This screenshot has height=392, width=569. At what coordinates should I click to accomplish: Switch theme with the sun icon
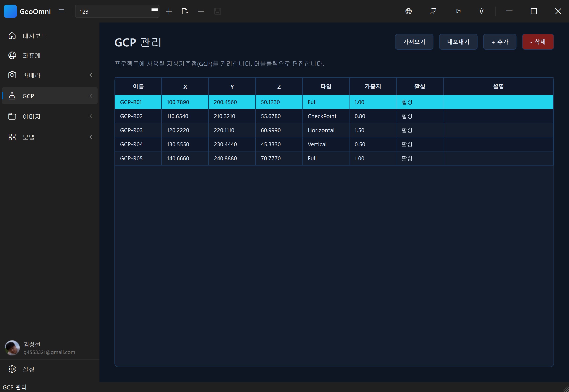tap(482, 11)
